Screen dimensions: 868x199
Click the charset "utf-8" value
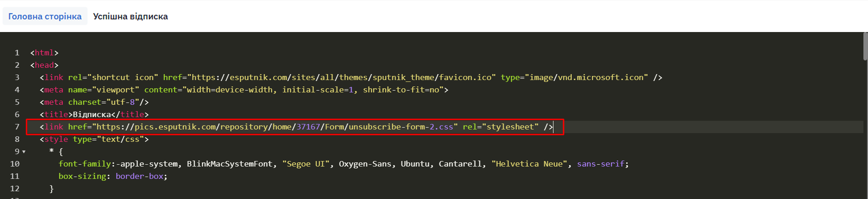point(122,102)
